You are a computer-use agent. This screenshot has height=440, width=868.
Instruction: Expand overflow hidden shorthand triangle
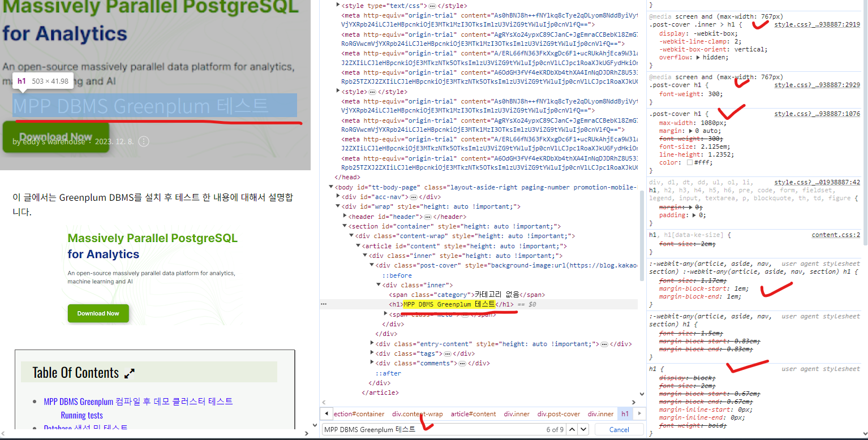(x=698, y=57)
